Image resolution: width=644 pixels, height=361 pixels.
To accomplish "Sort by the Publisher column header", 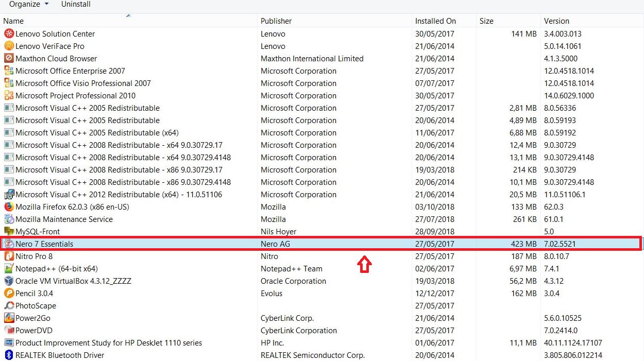I will (x=276, y=21).
